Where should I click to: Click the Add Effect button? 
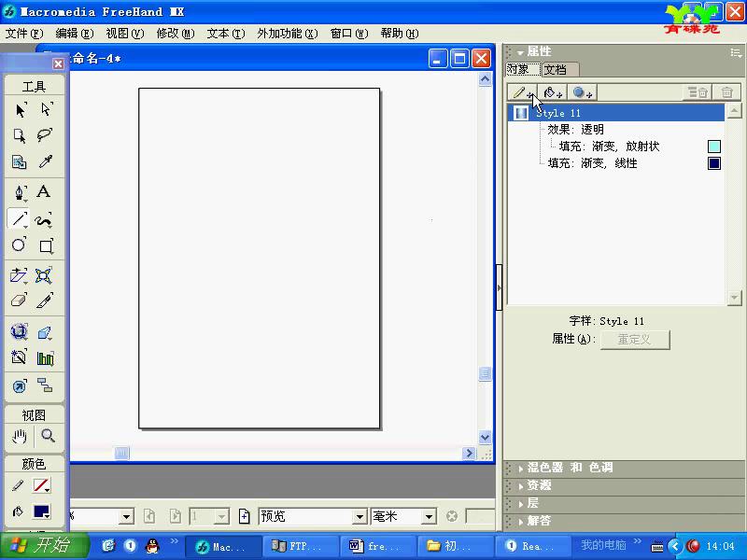[x=582, y=92]
